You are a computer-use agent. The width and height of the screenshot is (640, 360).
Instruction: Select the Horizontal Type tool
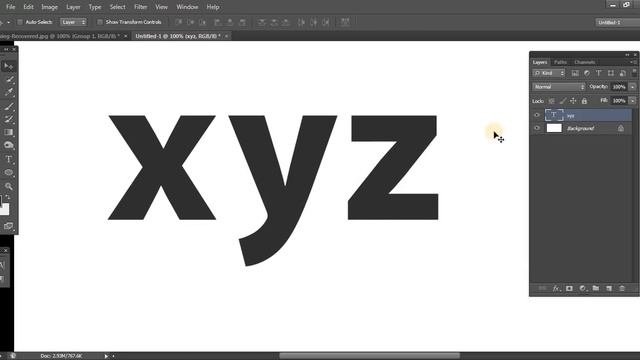pyautogui.click(x=9, y=159)
